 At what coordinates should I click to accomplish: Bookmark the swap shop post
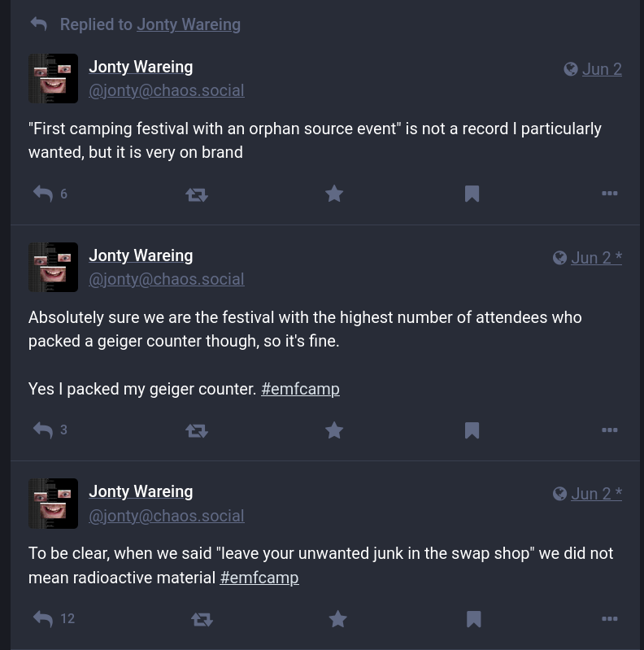[474, 619]
